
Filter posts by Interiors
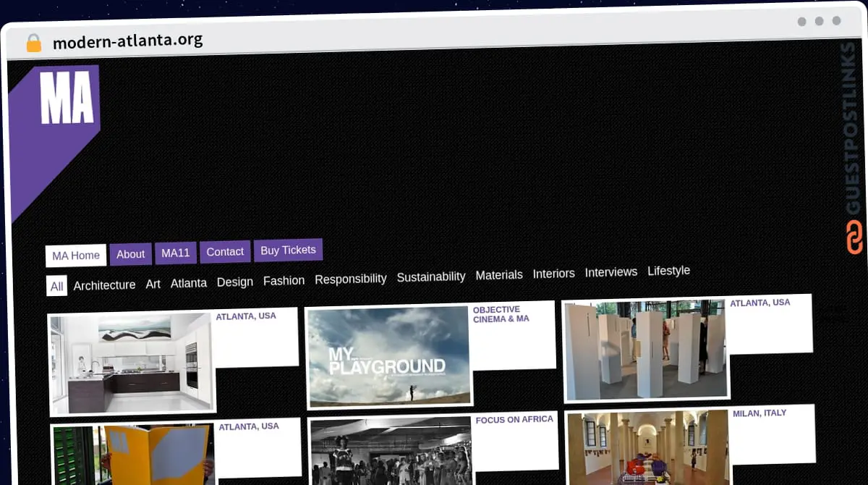pos(553,273)
